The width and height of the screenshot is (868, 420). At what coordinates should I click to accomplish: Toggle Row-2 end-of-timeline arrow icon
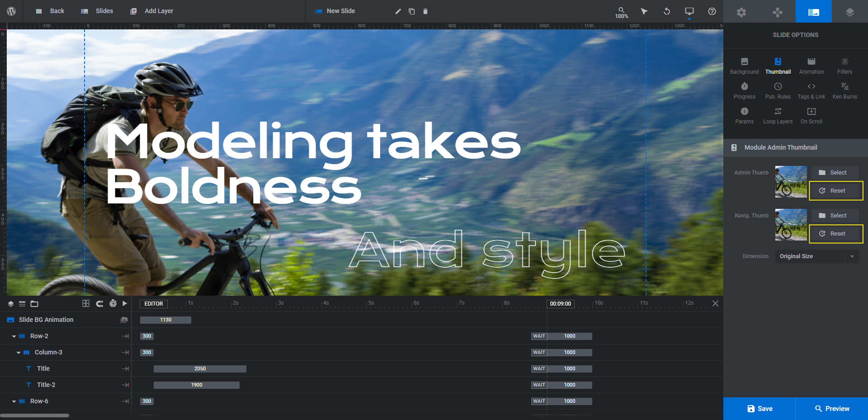tap(125, 336)
